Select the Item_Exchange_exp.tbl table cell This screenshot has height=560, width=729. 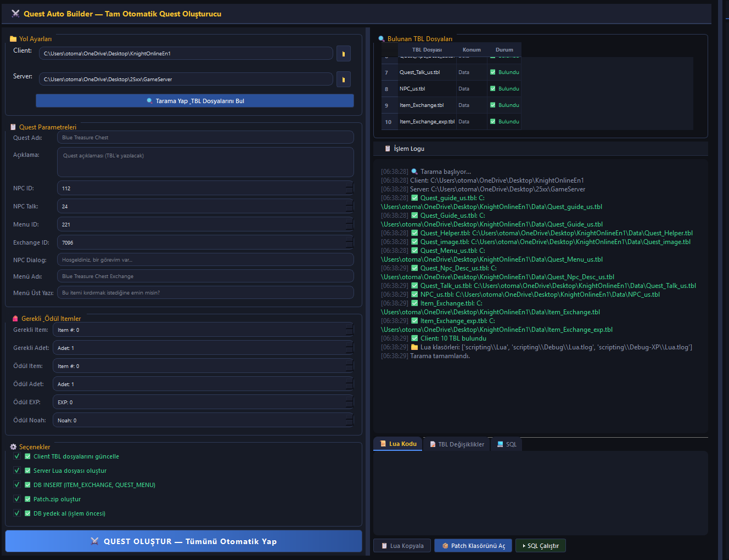pos(427,122)
